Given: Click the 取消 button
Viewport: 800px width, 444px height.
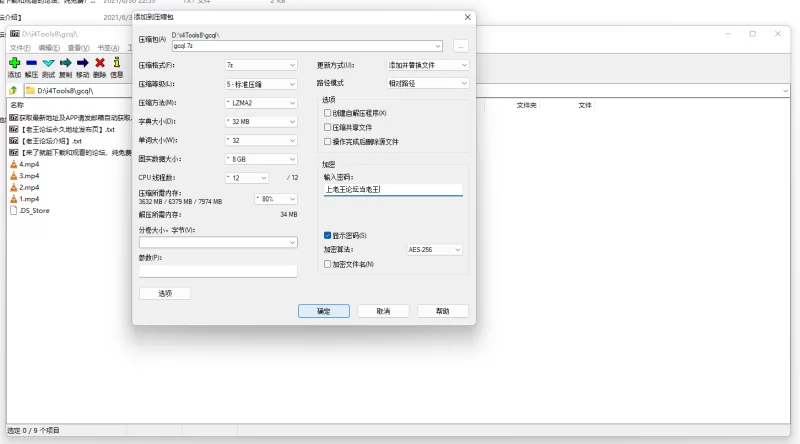Looking at the screenshot, I should [x=382, y=311].
